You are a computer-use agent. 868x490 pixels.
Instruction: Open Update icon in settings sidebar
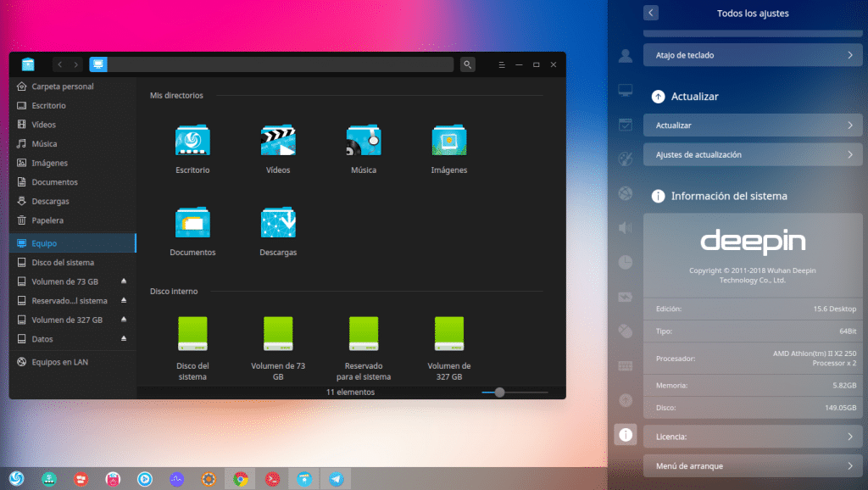click(x=626, y=400)
